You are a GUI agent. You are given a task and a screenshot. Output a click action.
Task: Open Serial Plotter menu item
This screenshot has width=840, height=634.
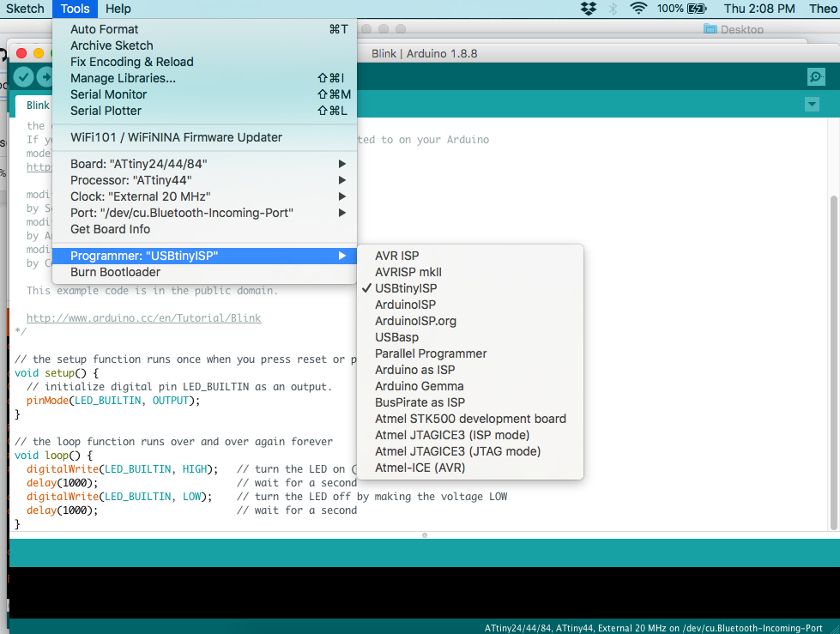click(x=205, y=111)
